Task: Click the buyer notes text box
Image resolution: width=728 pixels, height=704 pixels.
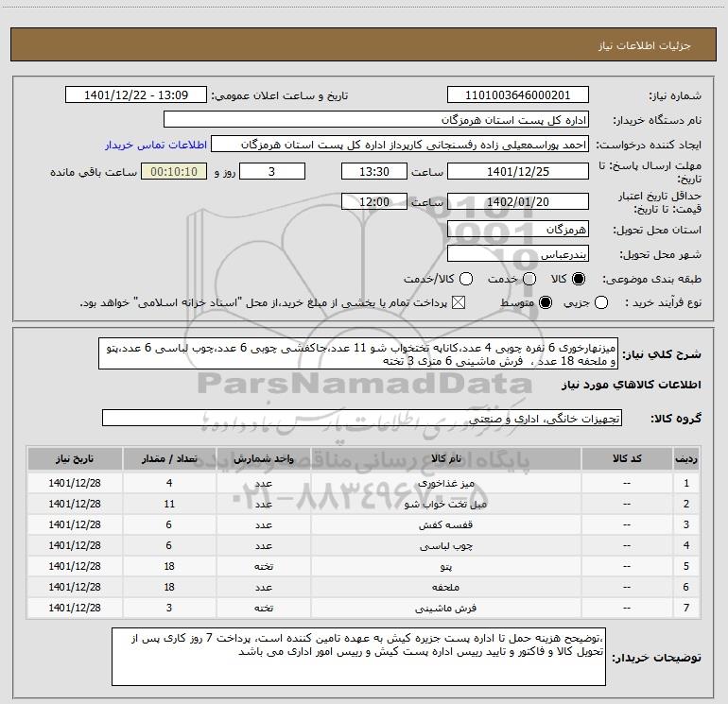Action: pyautogui.click(x=358, y=657)
